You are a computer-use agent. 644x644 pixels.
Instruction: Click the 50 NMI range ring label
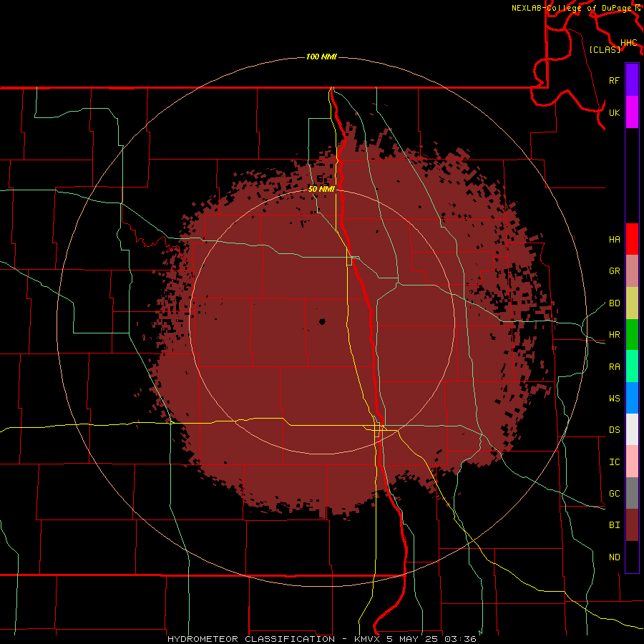(321, 189)
